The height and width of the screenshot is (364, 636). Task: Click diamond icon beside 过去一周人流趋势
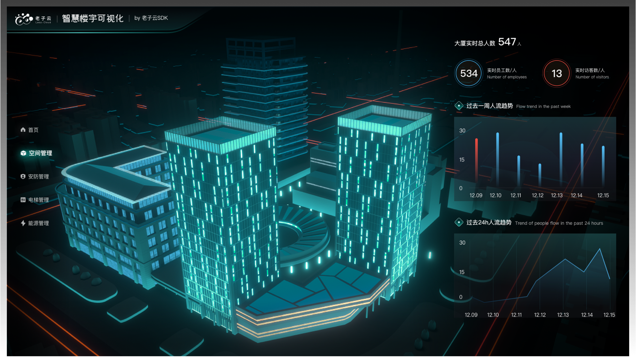coord(459,106)
